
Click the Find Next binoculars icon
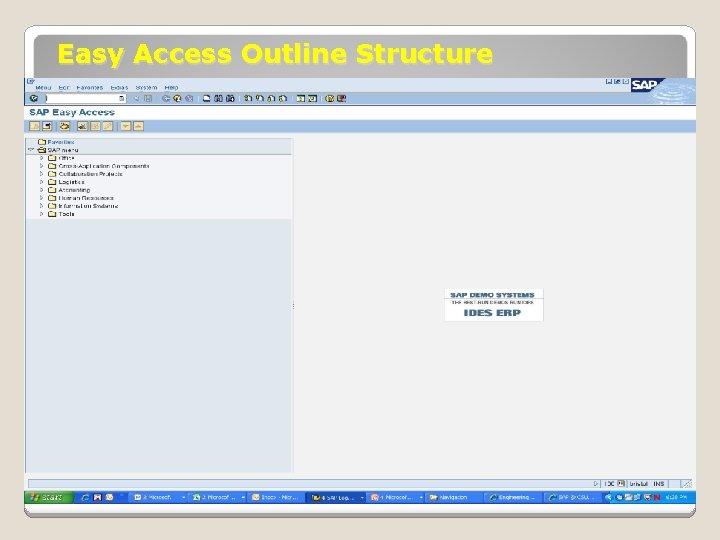(231, 98)
